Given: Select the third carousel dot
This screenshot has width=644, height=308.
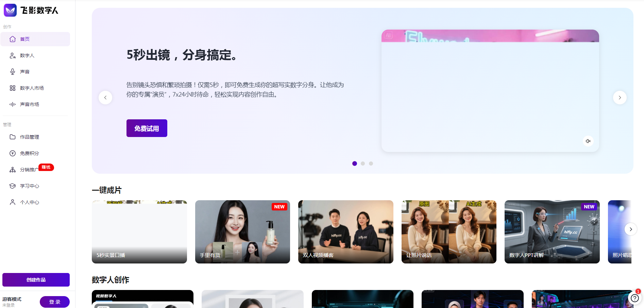Looking at the screenshot, I should coord(371,164).
